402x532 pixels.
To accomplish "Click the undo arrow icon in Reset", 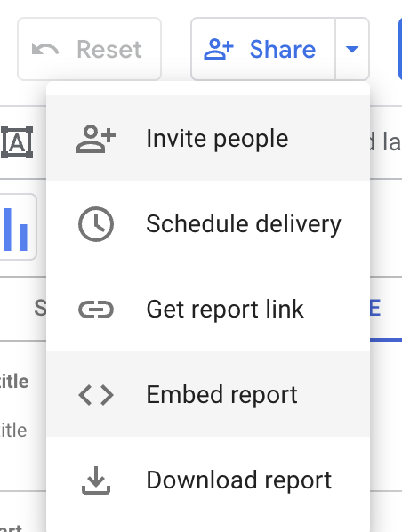I will 45,50.
